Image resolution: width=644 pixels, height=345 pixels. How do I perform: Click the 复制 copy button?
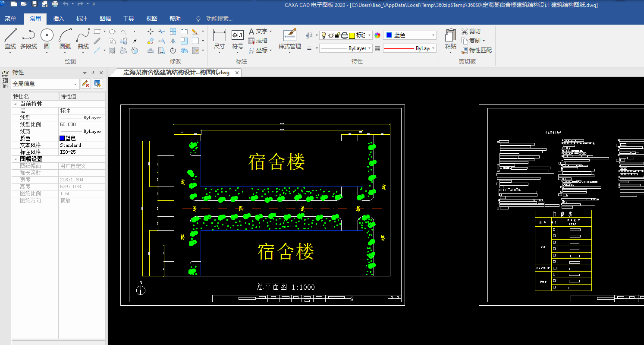point(472,41)
